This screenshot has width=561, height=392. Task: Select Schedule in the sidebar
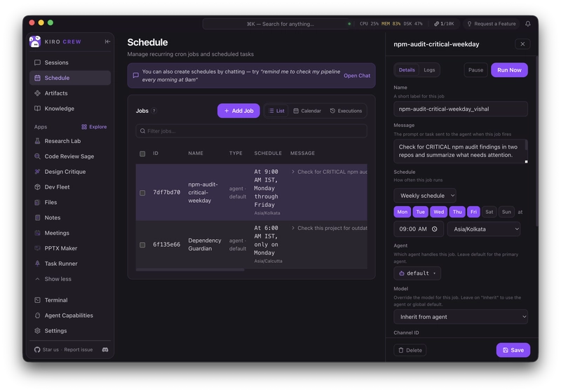(70, 78)
